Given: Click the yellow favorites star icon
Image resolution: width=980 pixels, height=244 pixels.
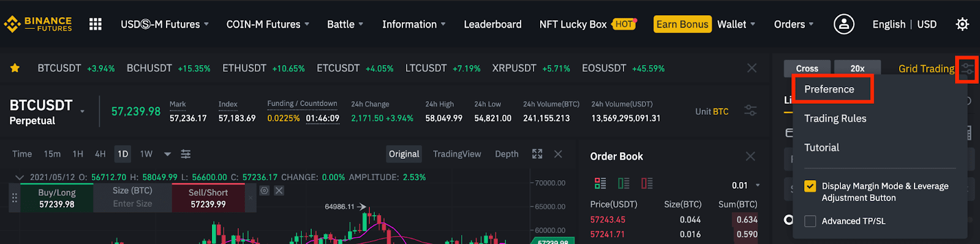Looking at the screenshot, I should click(15, 68).
